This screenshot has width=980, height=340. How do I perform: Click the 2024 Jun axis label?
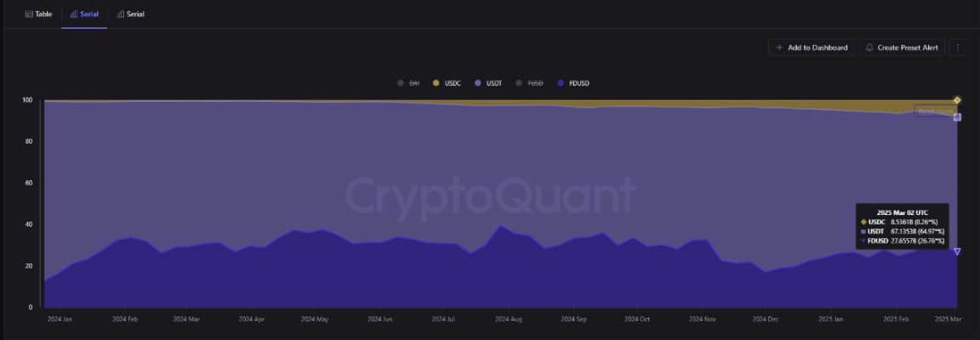[x=379, y=319]
